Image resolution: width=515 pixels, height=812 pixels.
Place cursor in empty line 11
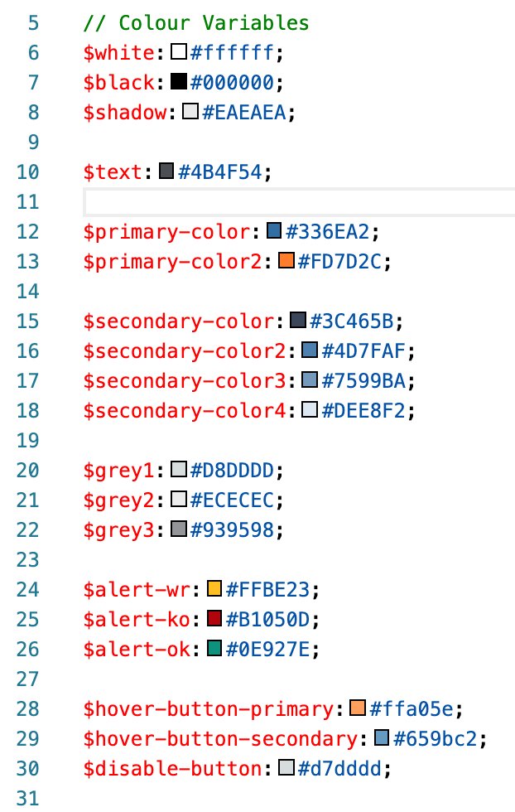(299, 201)
